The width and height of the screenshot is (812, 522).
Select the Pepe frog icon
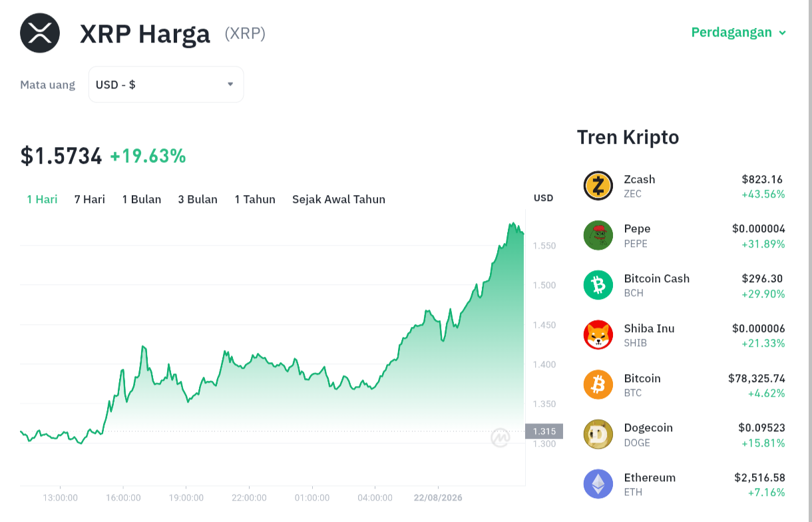598,236
